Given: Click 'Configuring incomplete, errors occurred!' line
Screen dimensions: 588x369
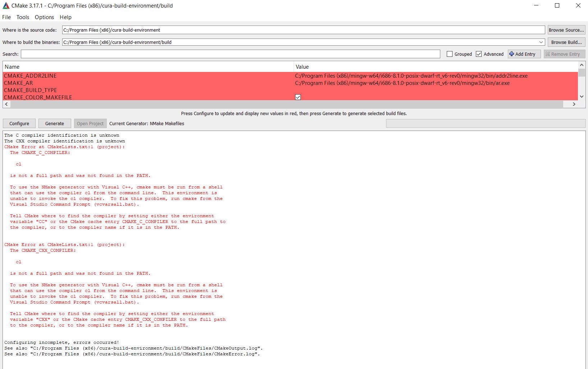Looking at the screenshot, I should point(61,342).
